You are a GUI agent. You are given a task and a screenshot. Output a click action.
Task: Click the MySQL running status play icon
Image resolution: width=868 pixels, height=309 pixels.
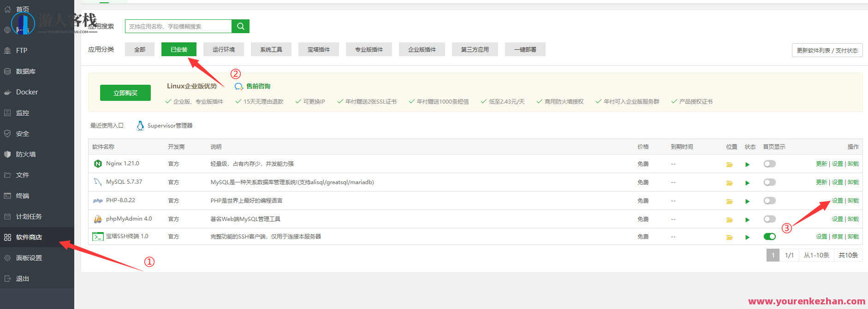[x=747, y=183]
